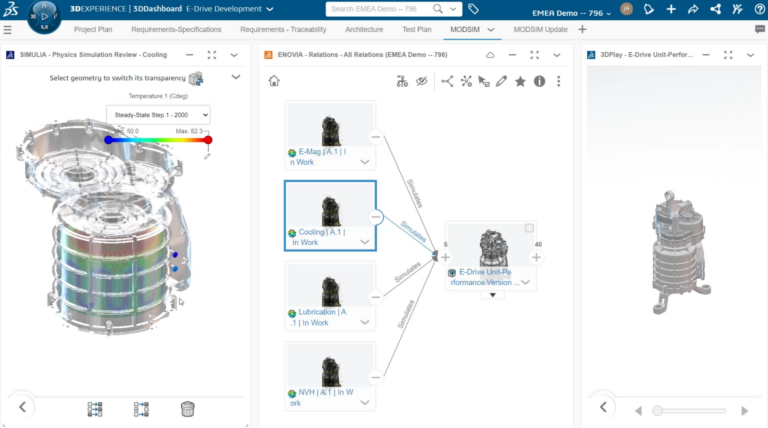The width and height of the screenshot is (768, 428).
Task: Open the tools icon in top bar
Action: (738, 9)
